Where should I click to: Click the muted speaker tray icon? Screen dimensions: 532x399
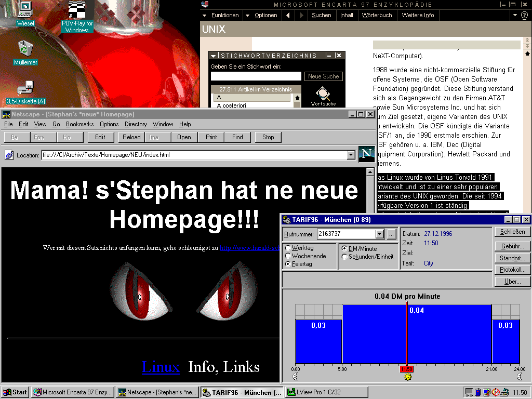(495, 392)
